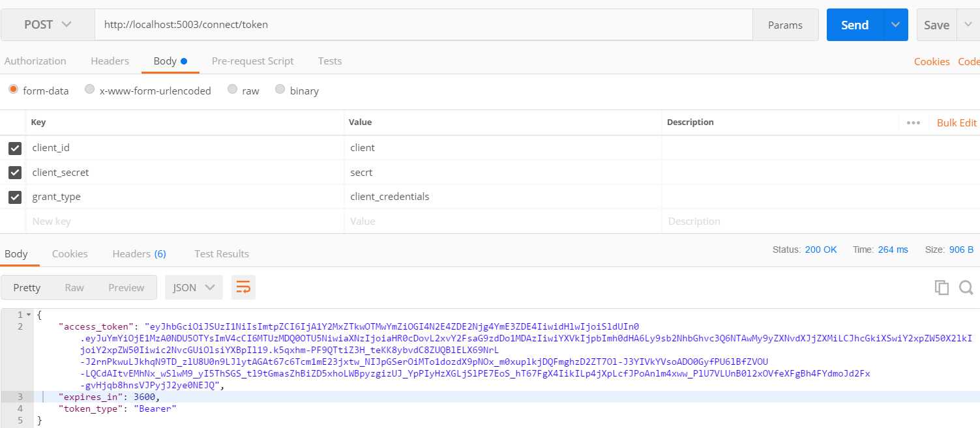Click the 200 OK status value

pos(821,250)
